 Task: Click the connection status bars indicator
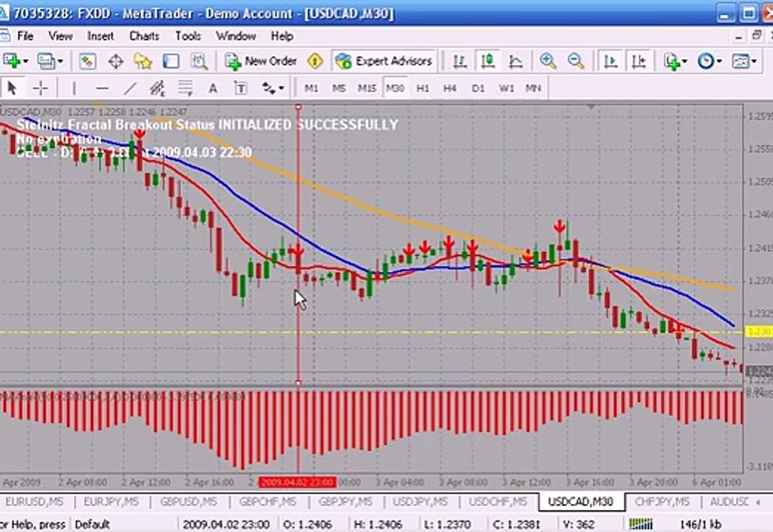pos(641,524)
